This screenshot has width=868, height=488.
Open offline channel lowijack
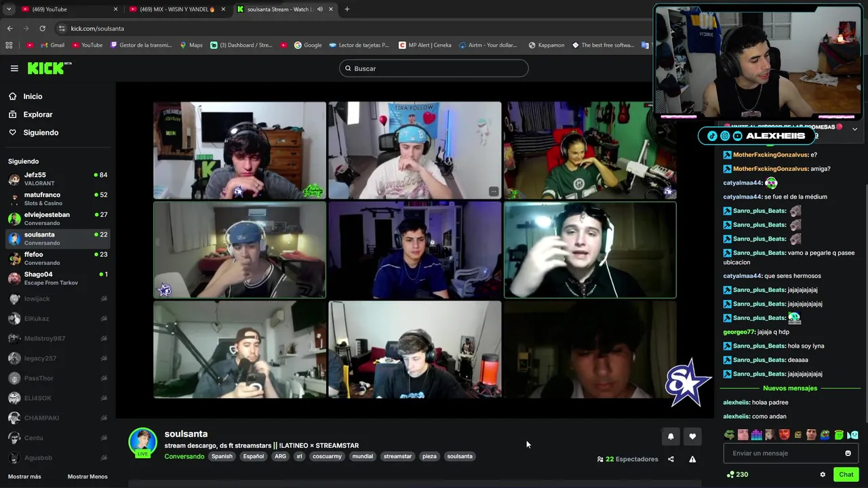click(58, 298)
